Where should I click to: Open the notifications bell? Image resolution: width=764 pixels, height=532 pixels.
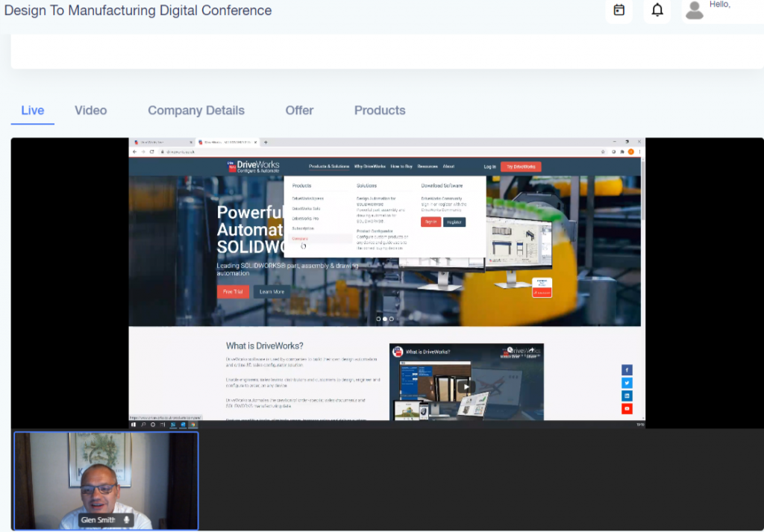(x=657, y=10)
